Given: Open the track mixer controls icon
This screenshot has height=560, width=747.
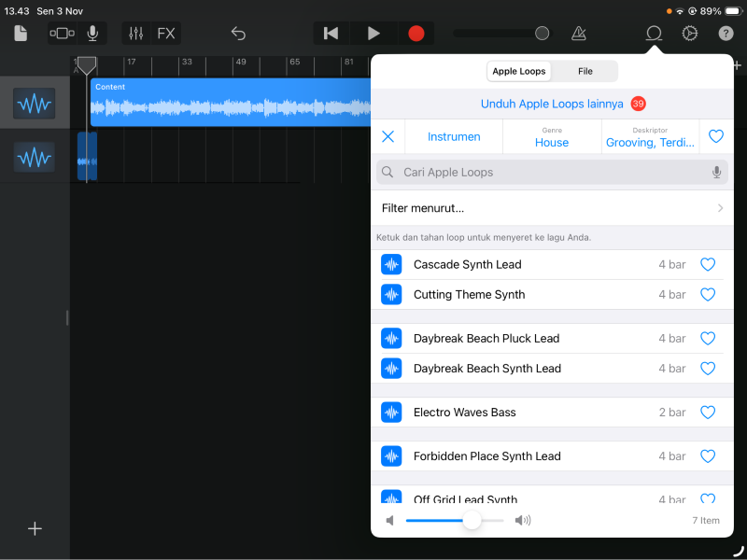Looking at the screenshot, I should (136, 34).
